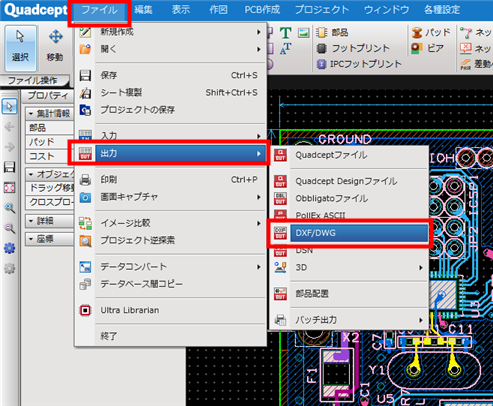This screenshot has height=406, width=493.
Task: Click the IPCフットプリント toolbar button
Action: click(x=359, y=64)
